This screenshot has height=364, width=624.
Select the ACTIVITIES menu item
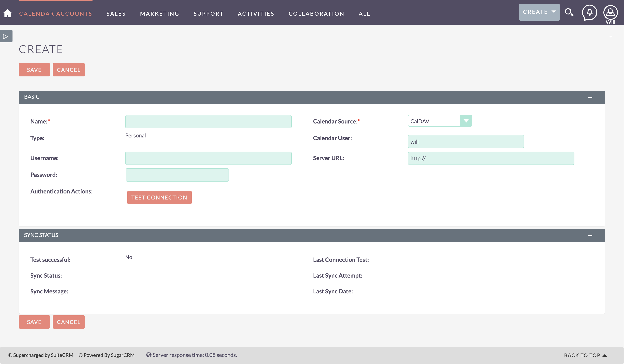click(256, 14)
